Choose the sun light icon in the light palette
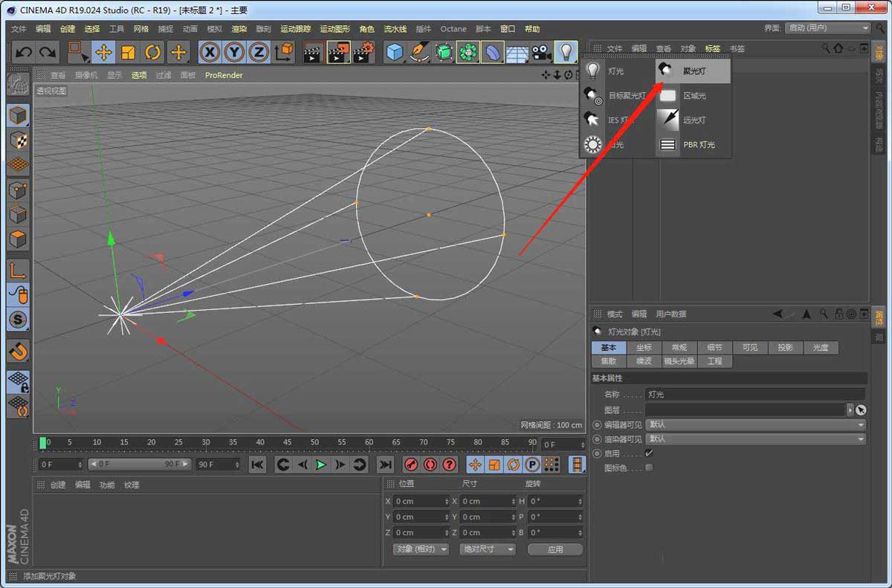This screenshot has height=588, width=892. pyautogui.click(x=592, y=144)
